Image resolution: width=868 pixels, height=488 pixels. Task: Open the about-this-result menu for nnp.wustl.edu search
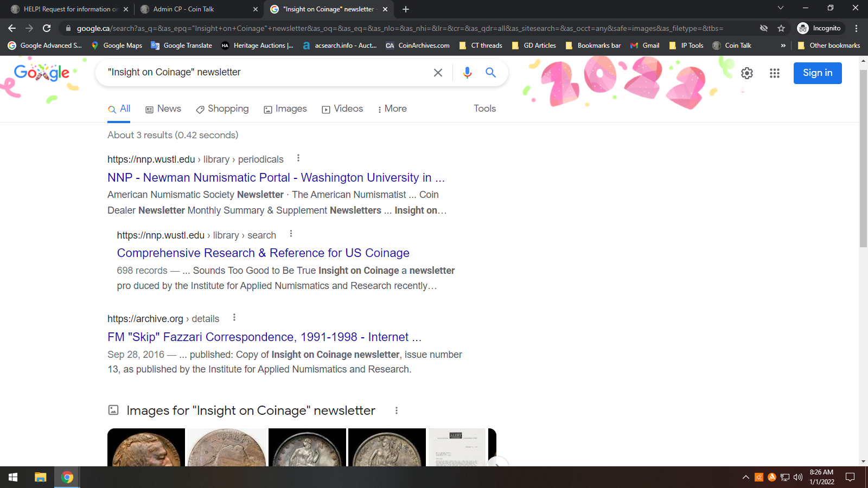click(x=291, y=234)
